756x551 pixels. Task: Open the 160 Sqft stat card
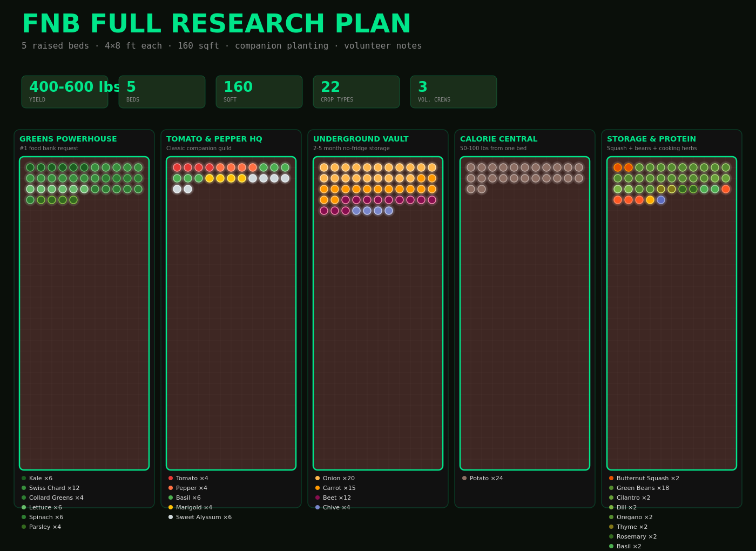coord(259,92)
